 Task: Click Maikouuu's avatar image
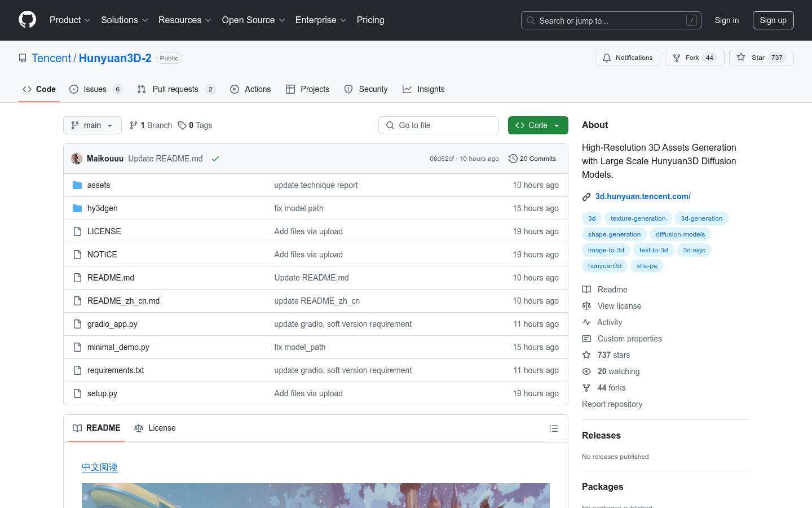pyautogui.click(x=77, y=159)
